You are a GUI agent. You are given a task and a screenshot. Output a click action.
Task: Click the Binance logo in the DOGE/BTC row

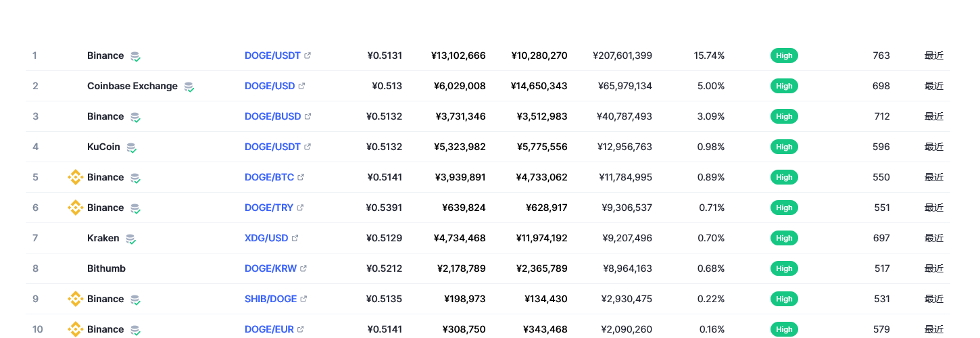[x=75, y=177]
